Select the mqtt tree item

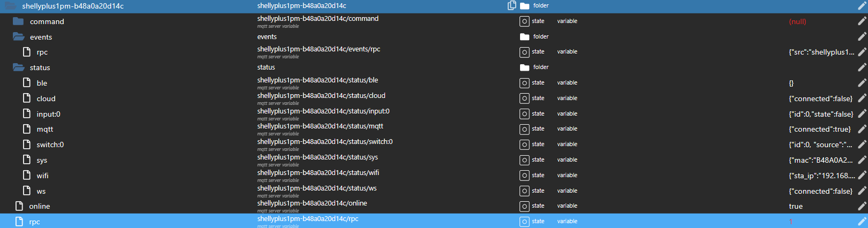pyautogui.click(x=45, y=130)
